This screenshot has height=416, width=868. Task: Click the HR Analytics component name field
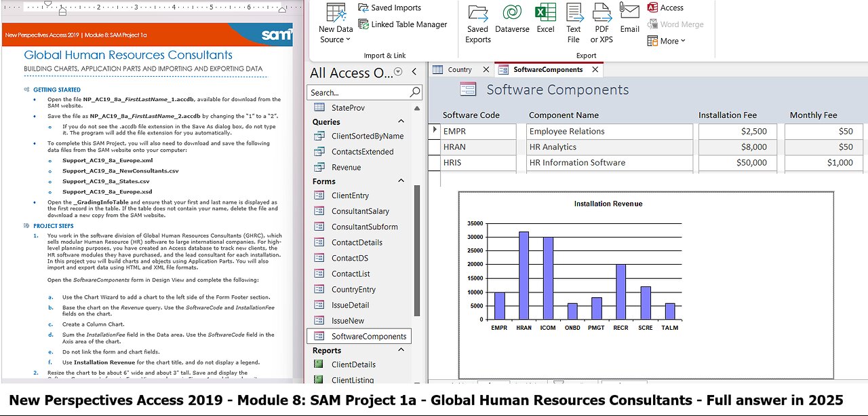tap(610, 147)
